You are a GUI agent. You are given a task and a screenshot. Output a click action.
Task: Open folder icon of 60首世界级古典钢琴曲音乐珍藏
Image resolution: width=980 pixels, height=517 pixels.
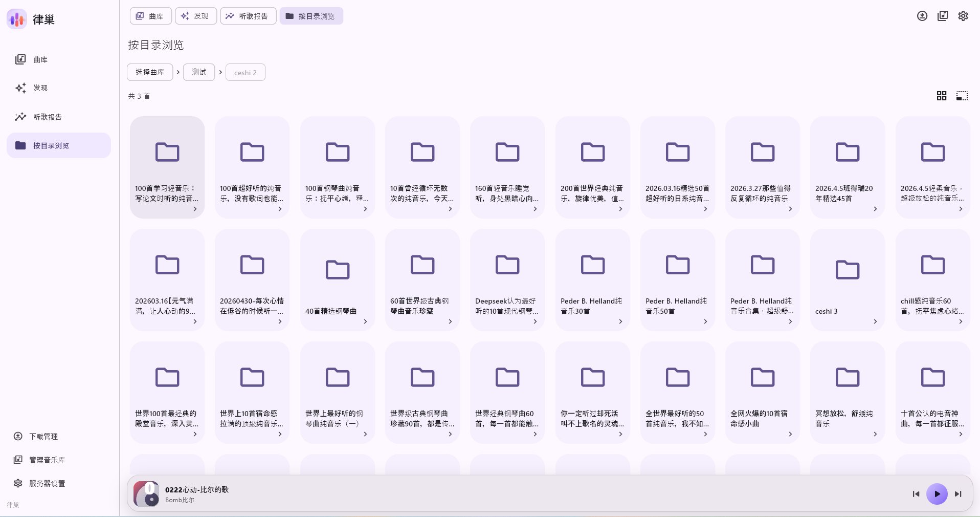click(x=422, y=265)
